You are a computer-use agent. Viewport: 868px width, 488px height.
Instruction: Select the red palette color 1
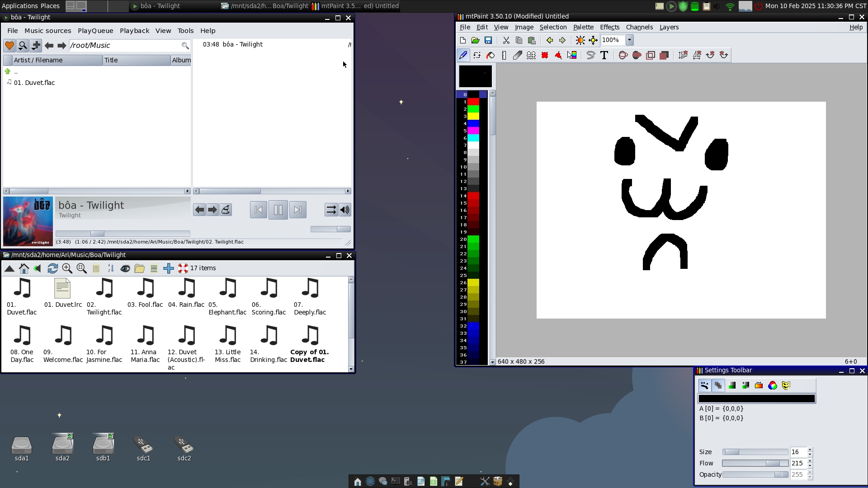point(473,102)
